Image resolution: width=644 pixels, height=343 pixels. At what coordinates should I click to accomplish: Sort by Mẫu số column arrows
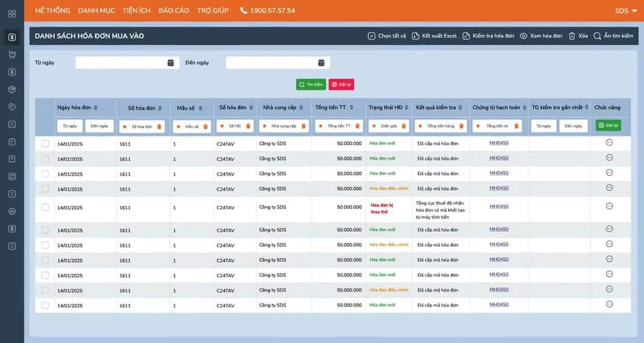coord(201,108)
